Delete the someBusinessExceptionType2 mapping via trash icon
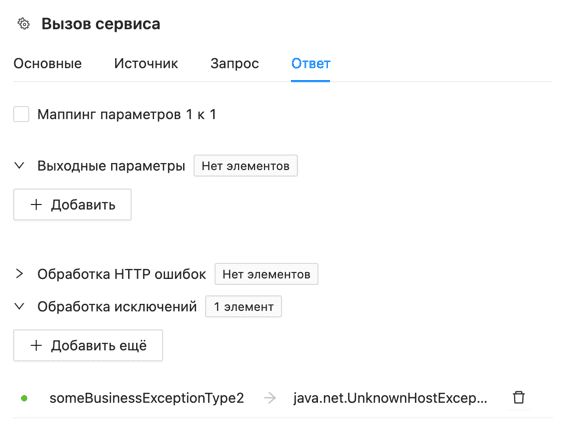Image resolution: width=565 pixels, height=429 pixels. (519, 397)
